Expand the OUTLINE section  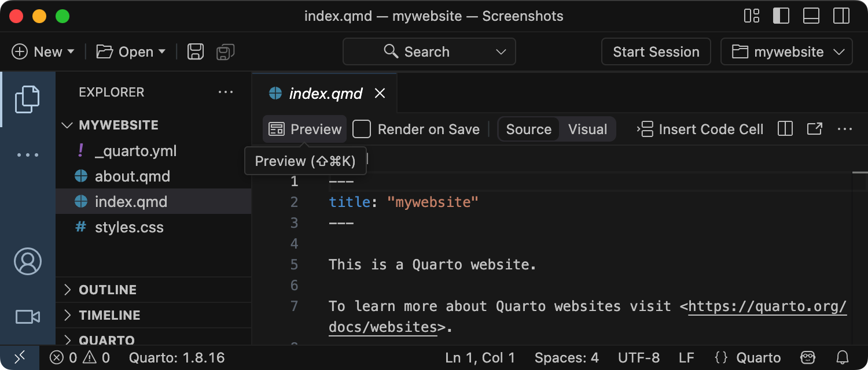coord(108,290)
